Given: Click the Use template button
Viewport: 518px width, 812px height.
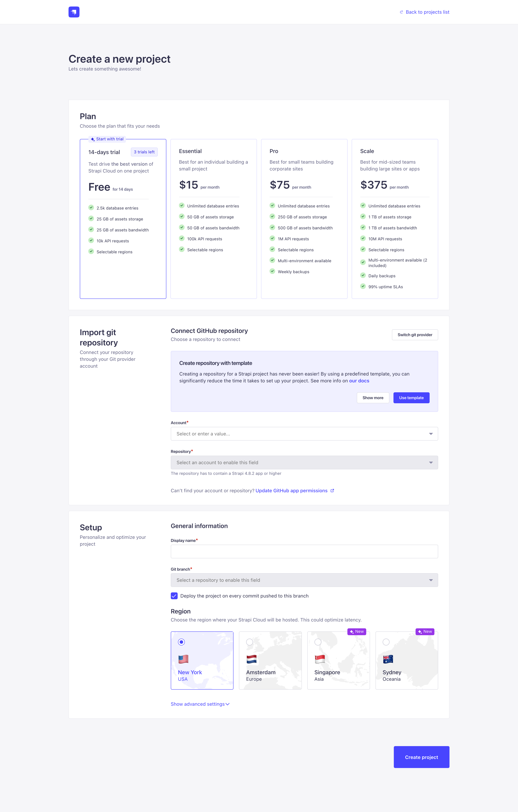Looking at the screenshot, I should tap(411, 398).
